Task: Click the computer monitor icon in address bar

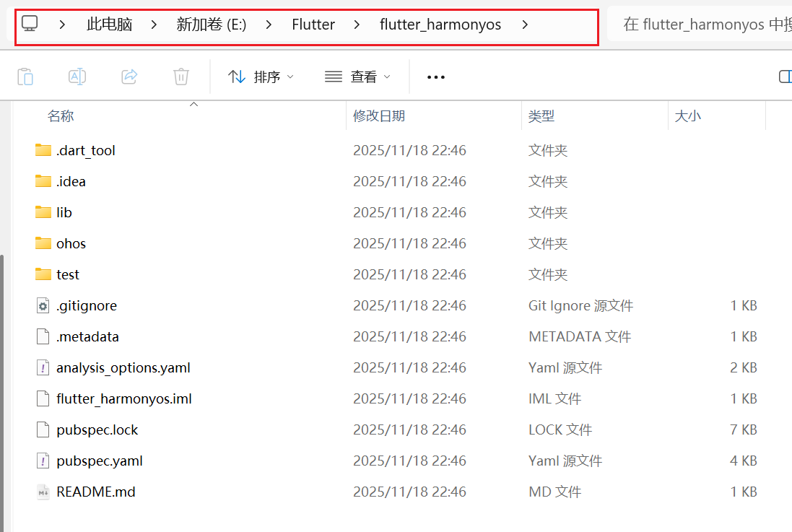Action: coord(30,24)
